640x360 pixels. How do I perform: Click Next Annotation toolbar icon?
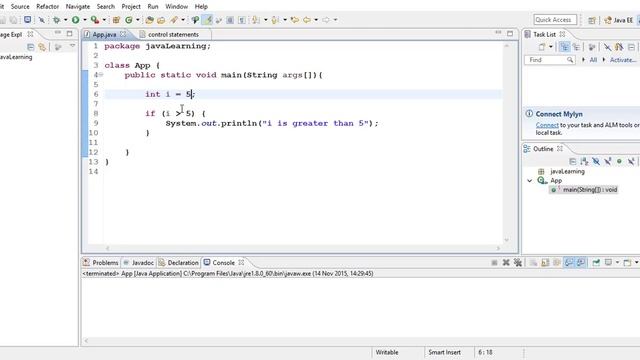256,20
